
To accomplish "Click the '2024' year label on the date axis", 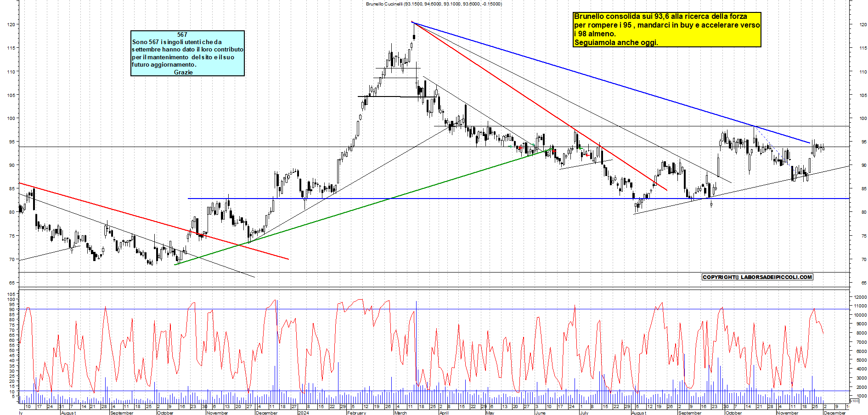I will click(x=304, y=413).
